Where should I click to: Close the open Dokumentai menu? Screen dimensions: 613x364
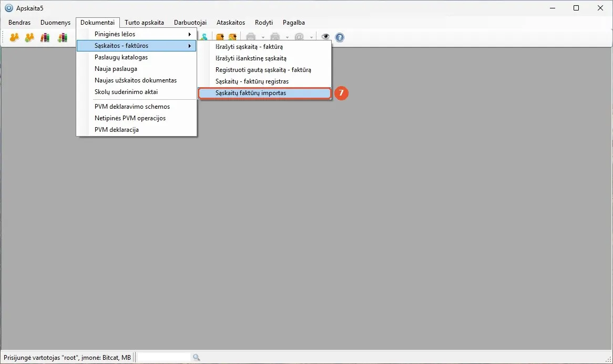point(98,23)
